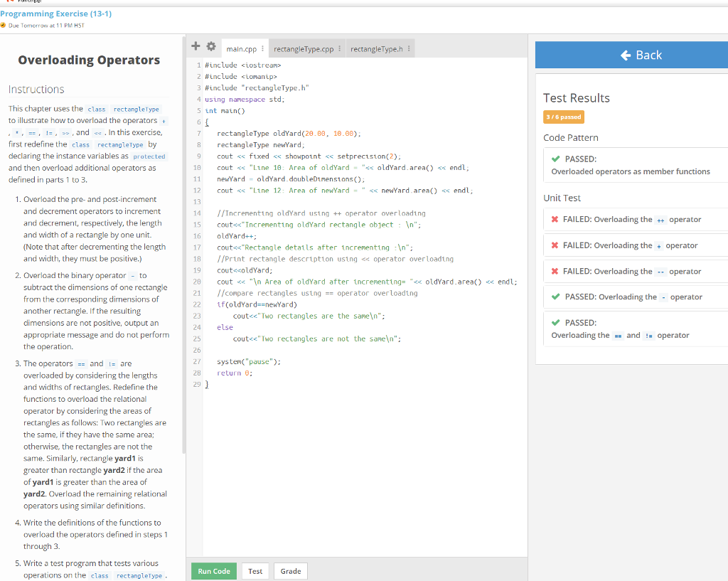Click 'if(oldYard==newYard)' code line

[x=257, y=304]
